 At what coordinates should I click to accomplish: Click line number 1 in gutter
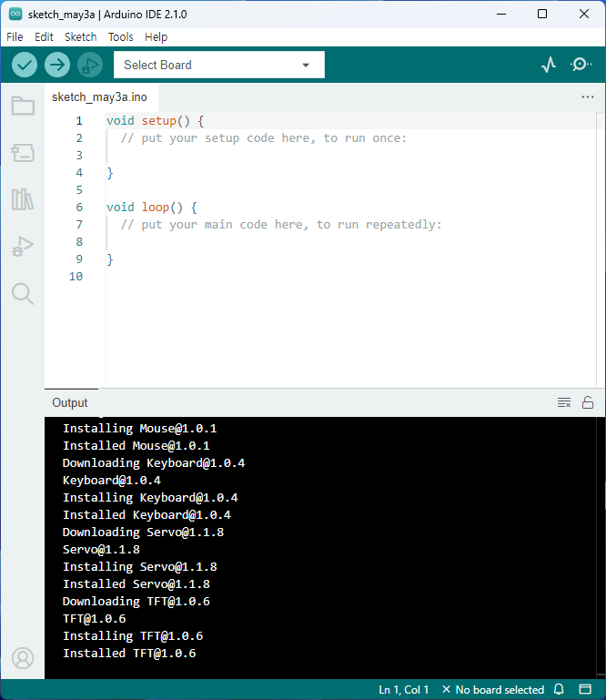[x=79, y=121]
